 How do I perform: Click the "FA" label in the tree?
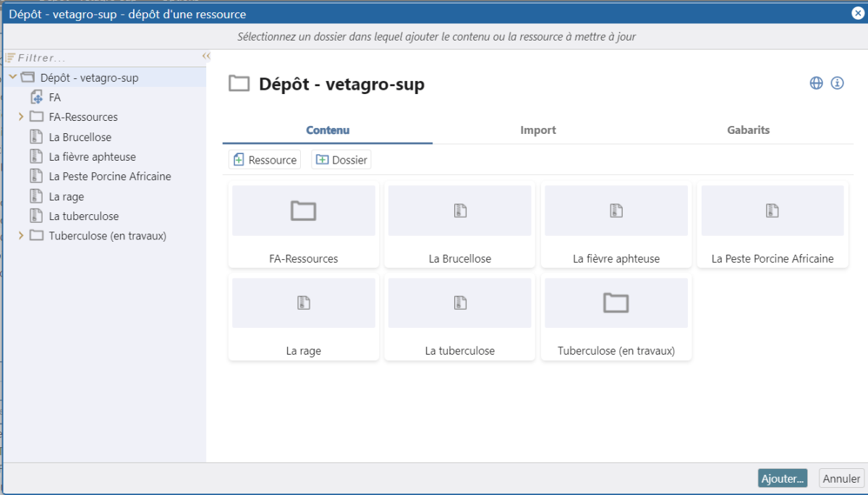[x=55, y=97]
